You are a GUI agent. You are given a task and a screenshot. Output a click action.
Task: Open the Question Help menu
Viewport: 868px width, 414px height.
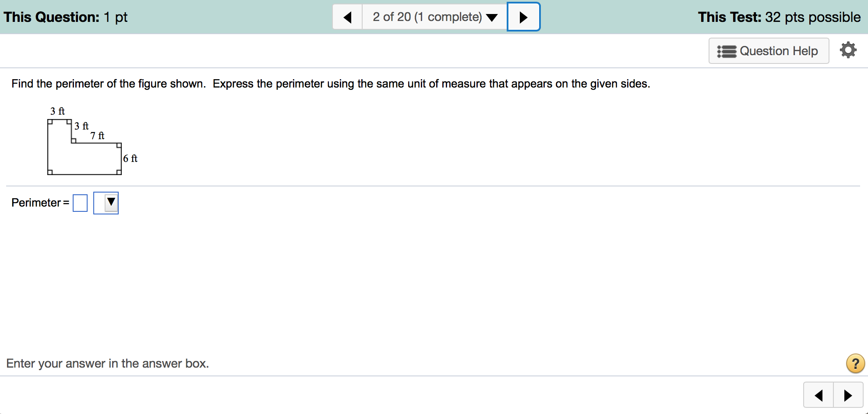coord(769,51)
